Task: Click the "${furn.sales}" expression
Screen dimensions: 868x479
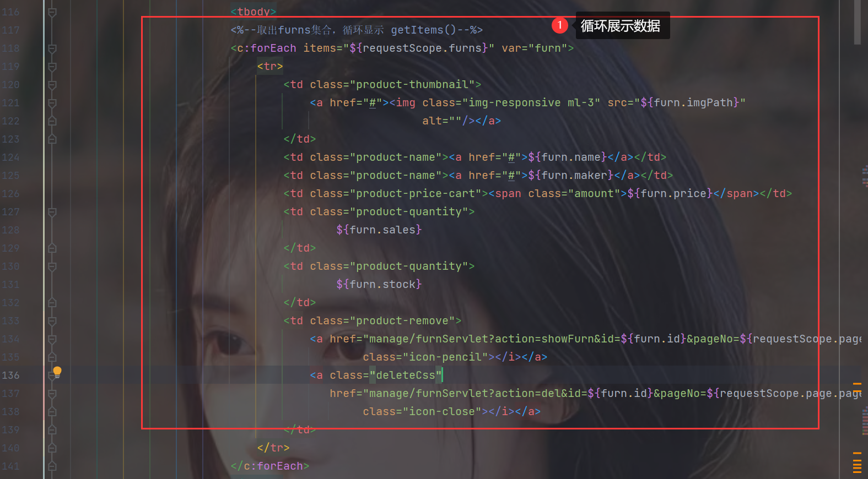Action: coord(379,230)
